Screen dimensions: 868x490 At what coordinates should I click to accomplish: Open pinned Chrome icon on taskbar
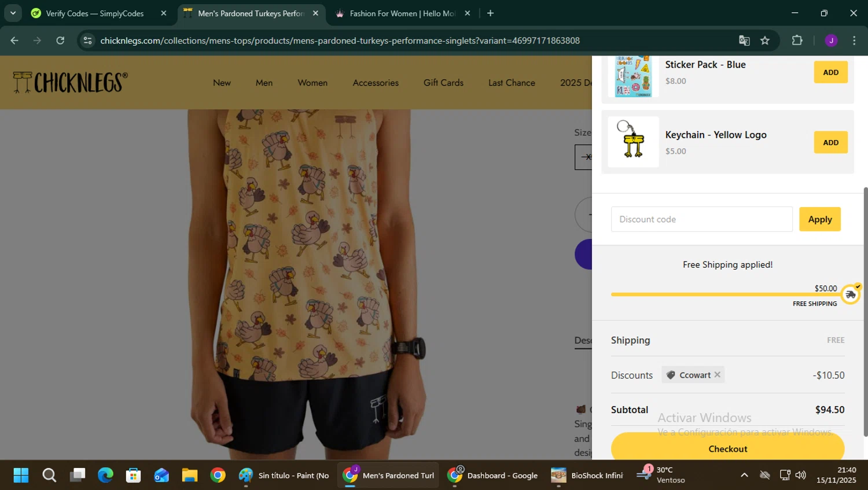pos(218,476)
